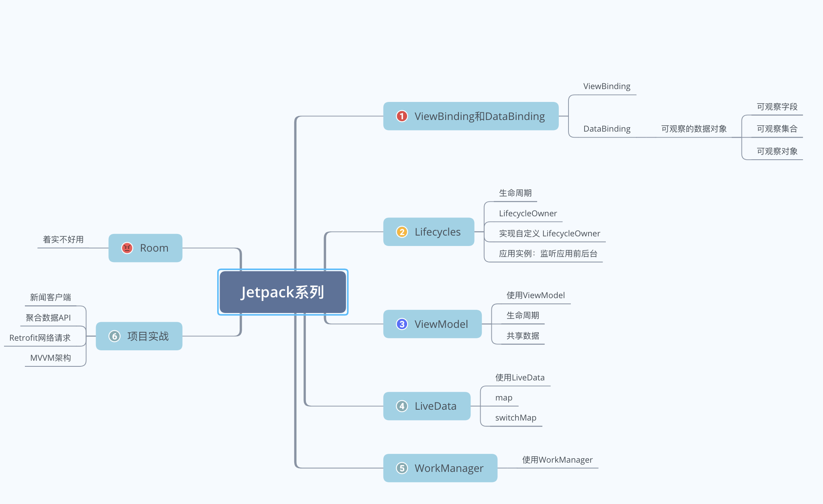823x504 pixels.
Task: Select 应用实例：监听应用前后台 subtopic
Action: click(x=548, y=254)
